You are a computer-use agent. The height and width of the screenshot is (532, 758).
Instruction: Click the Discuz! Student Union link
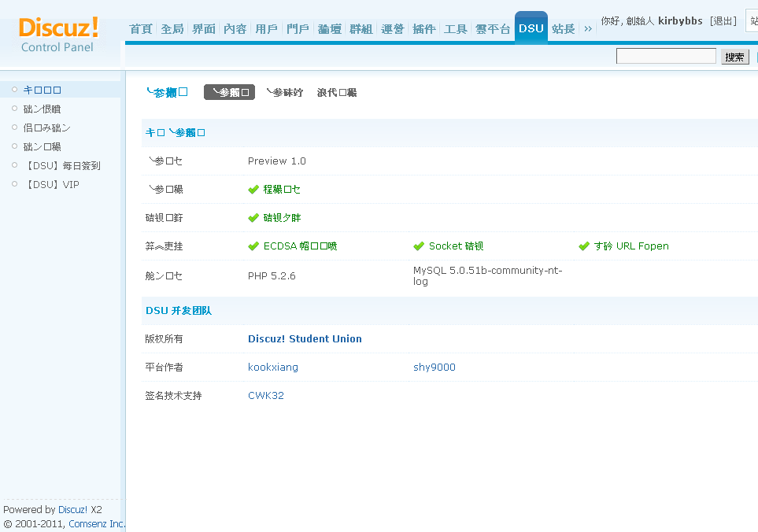pyautogui.click(x=305, y=338)
